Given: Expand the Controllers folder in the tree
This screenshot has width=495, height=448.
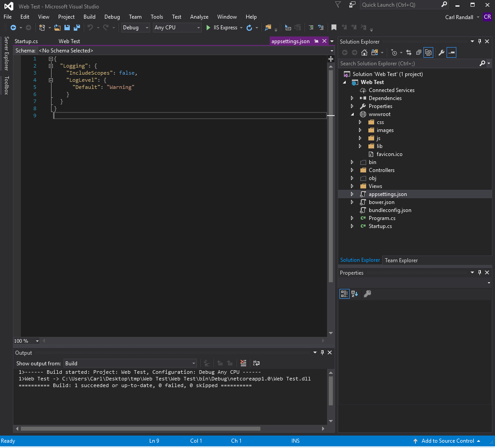Looking at the screenshot, I should click(x=352, y=170).
